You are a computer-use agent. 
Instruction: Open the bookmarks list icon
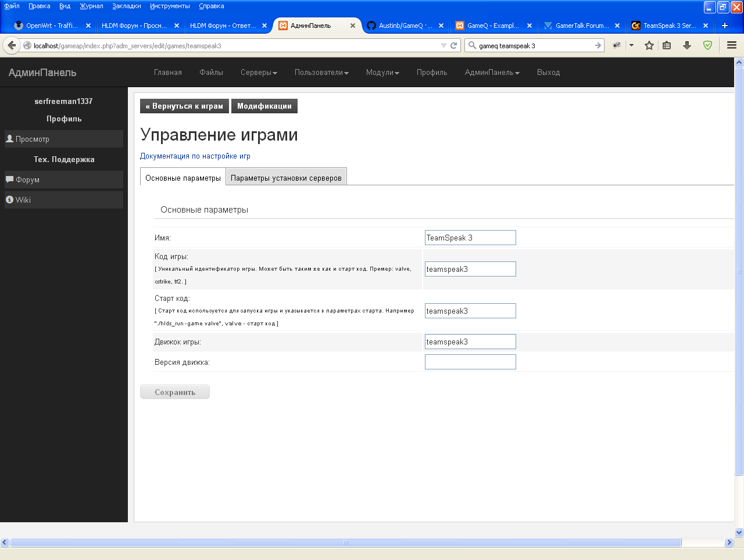667,45
